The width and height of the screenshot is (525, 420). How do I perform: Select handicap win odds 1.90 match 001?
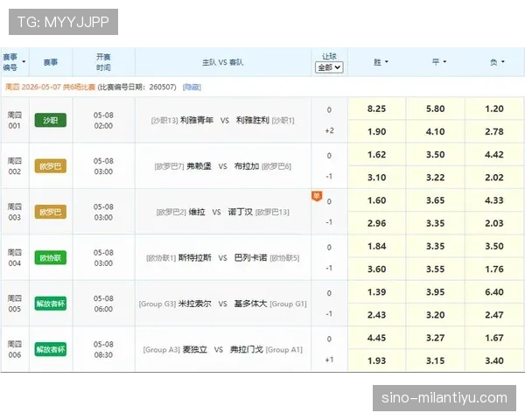coord(376,131)
